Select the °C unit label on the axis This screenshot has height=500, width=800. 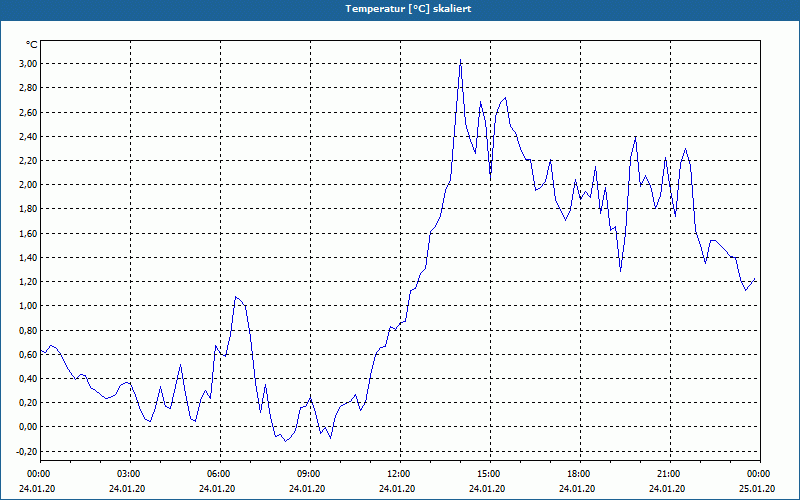32,45
